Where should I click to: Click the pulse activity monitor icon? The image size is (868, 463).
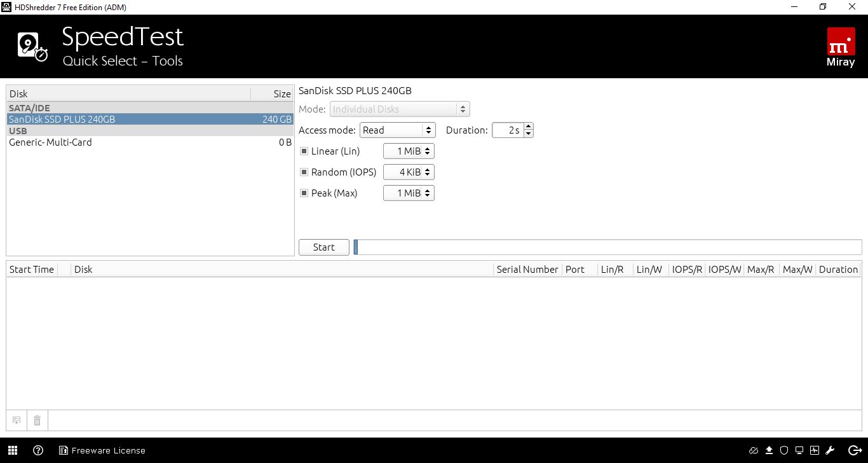pos(815,450)
